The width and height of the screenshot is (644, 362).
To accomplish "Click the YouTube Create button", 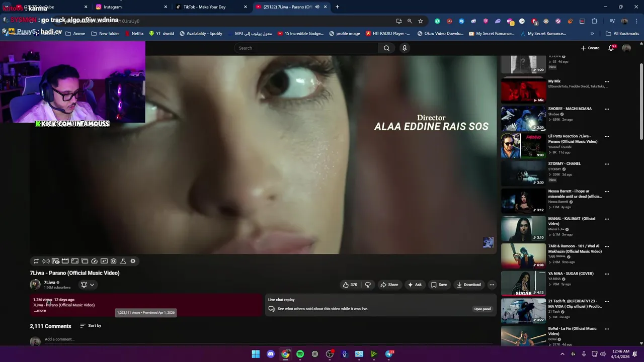I will pos(590,48).
